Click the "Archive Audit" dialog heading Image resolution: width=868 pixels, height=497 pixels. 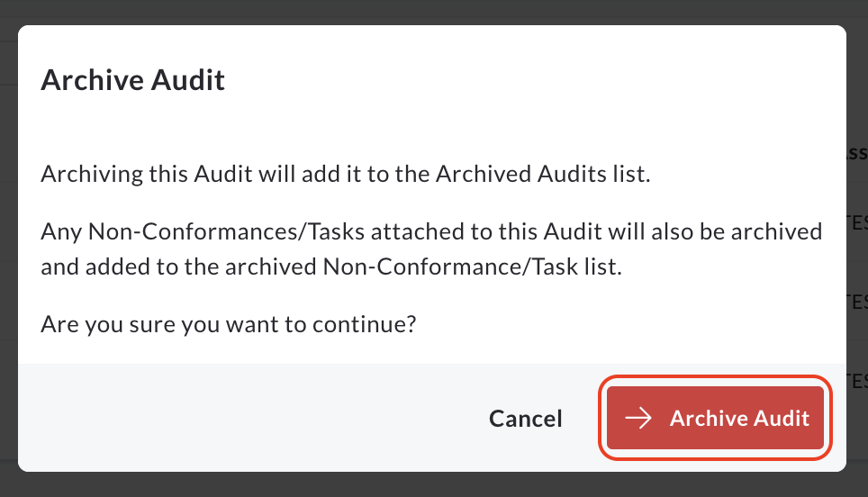click(x=133, y=80)
